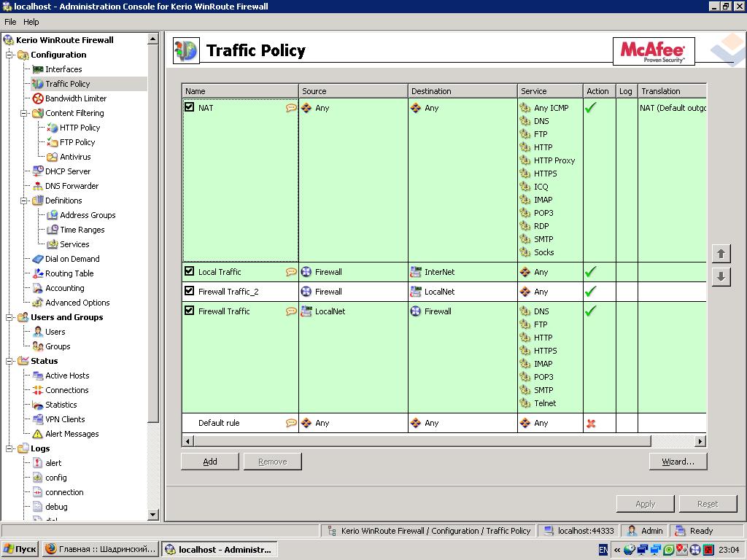Screen dimensions: 747x560
Task: Open the Interfaces icon in tree
Action: (38, 69)
